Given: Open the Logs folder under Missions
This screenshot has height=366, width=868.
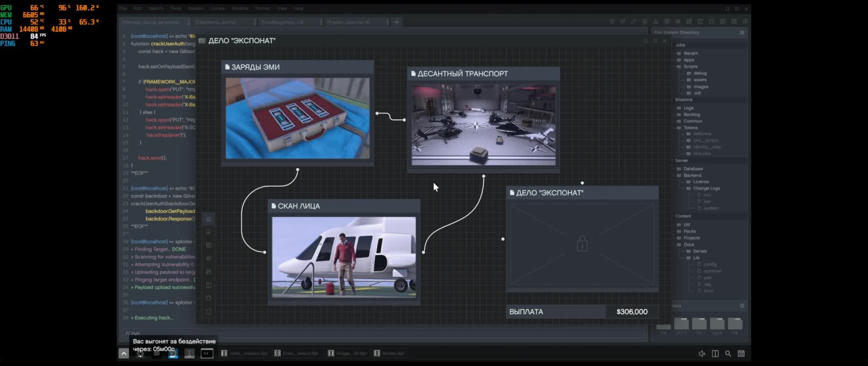Looking at the screenshot, I should (x=685, y=108).
